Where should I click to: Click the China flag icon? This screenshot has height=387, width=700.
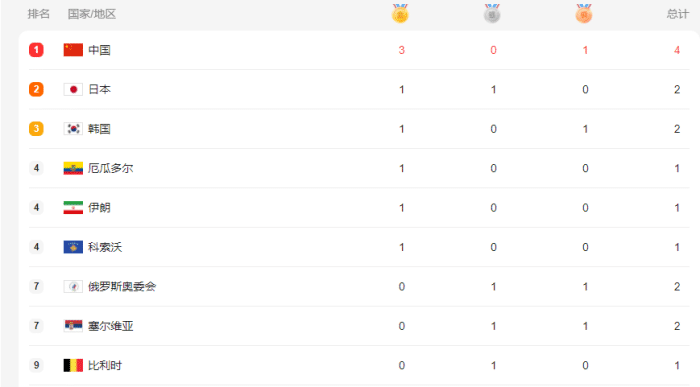tap(73, 50)
